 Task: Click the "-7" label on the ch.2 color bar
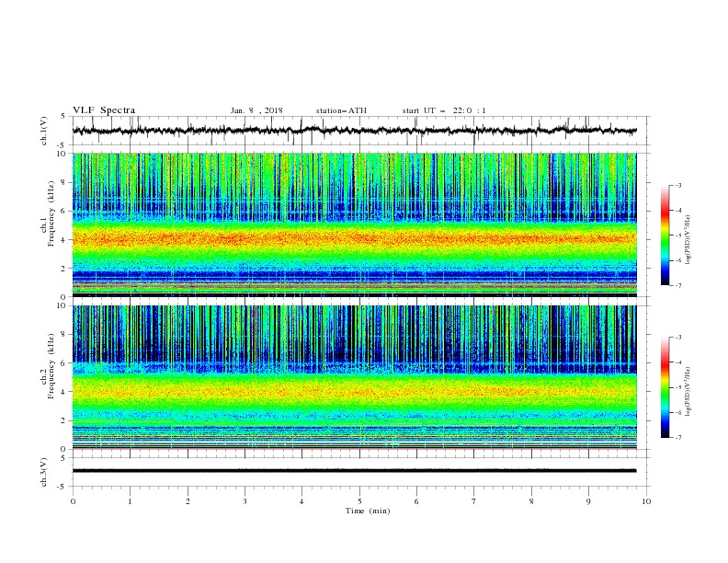click(678, 437)
